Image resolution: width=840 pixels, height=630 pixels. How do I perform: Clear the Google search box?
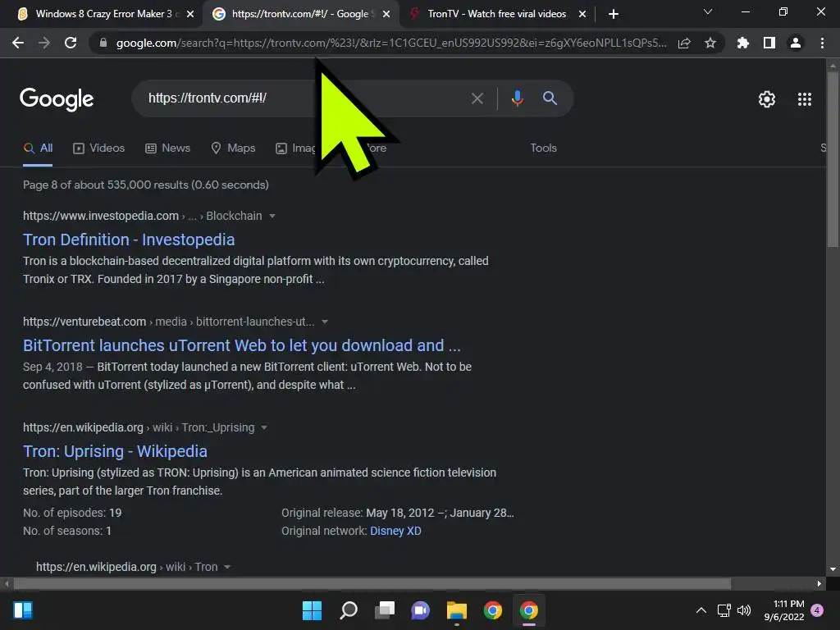477,98
